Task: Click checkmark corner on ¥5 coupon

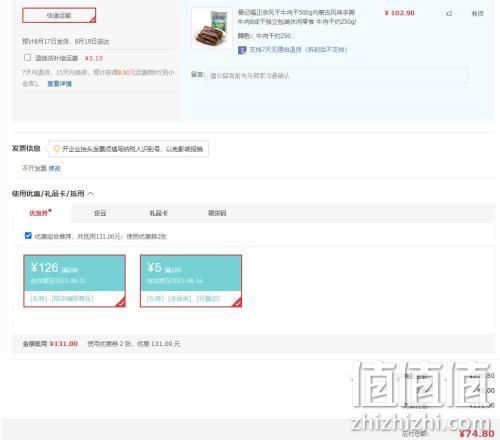Action: (x=237, y=302)
